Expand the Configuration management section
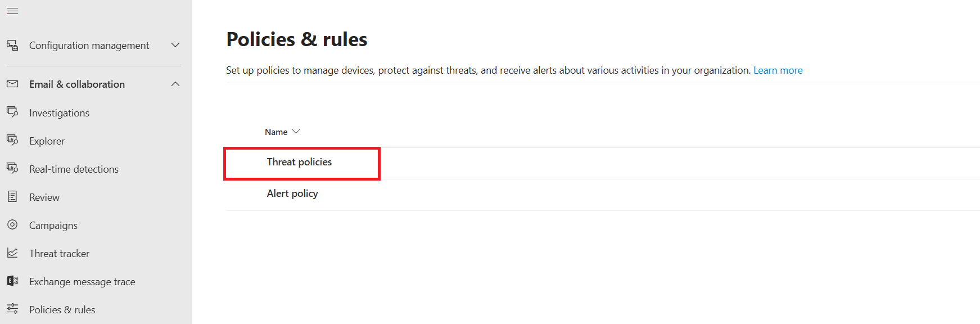The width and height of the screenshot is (980, 324). (x=175, y=45)
